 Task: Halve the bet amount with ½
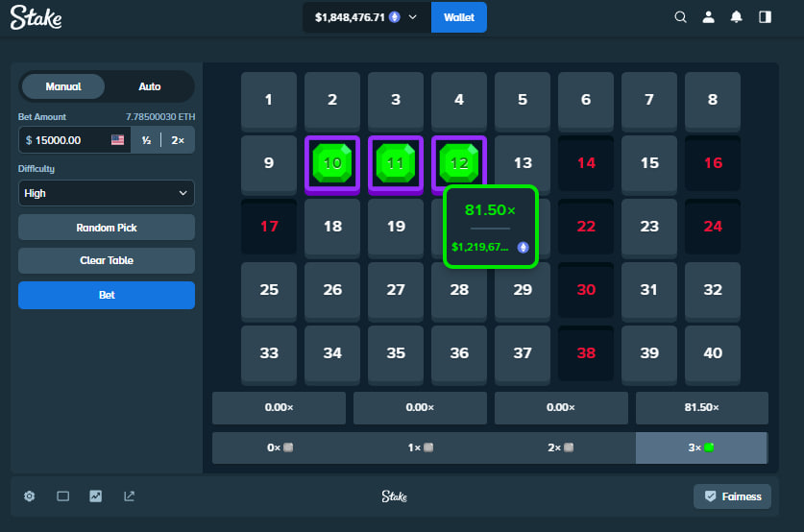coord(146,140)
